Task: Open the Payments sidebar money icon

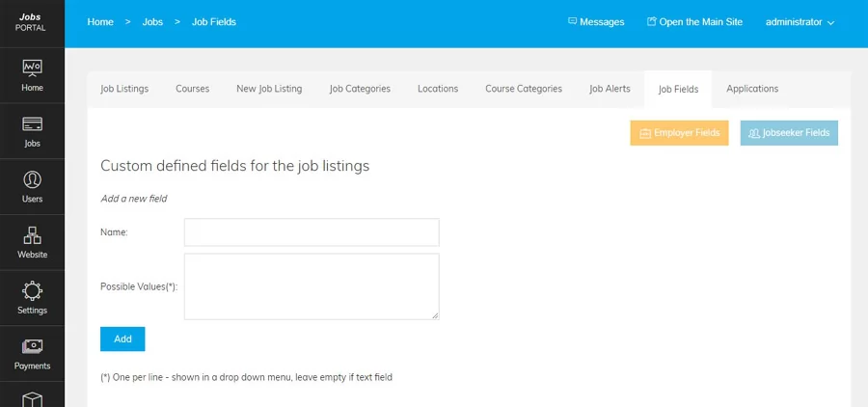Action: click(x=32, y=346)
